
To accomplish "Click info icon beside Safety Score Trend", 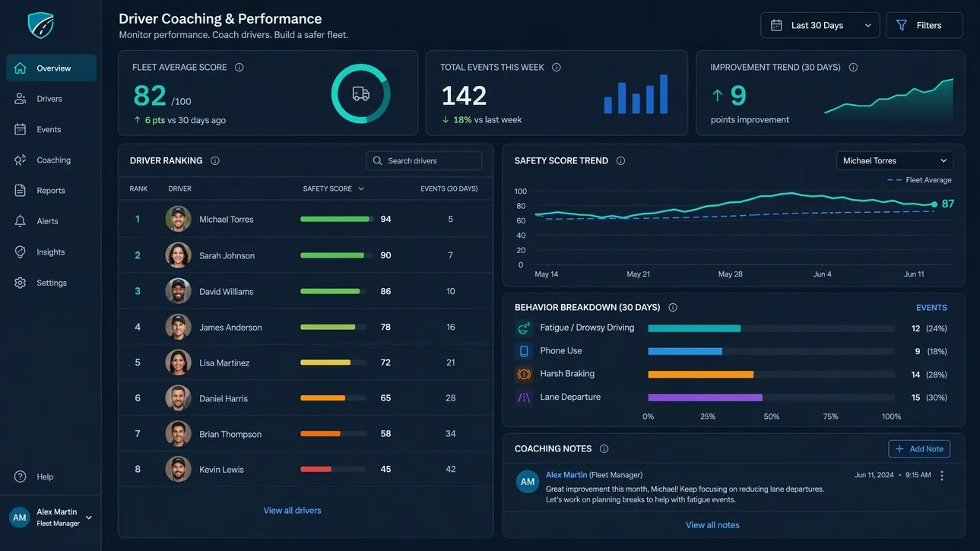I will click(621, 160).
